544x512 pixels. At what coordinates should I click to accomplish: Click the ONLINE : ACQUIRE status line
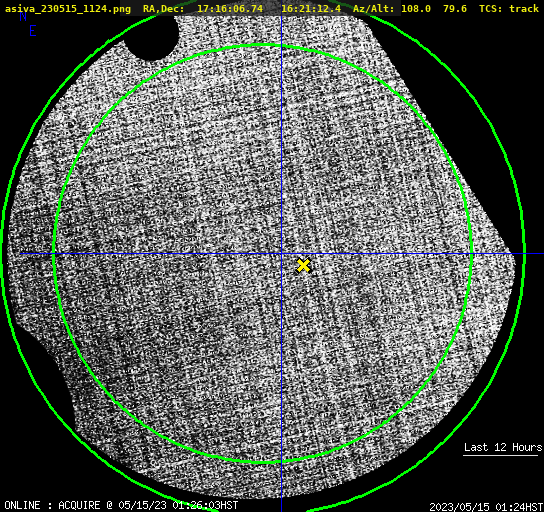tap(121, 505)
